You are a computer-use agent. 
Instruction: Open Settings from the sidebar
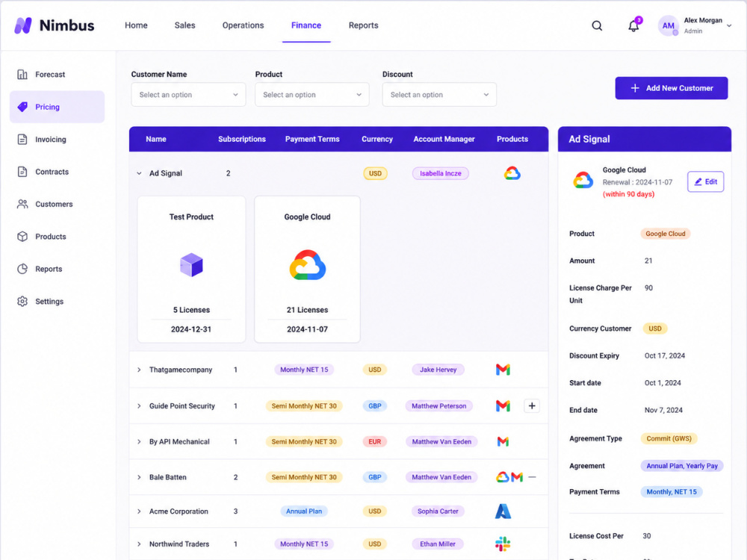click(x=58, y=301)
